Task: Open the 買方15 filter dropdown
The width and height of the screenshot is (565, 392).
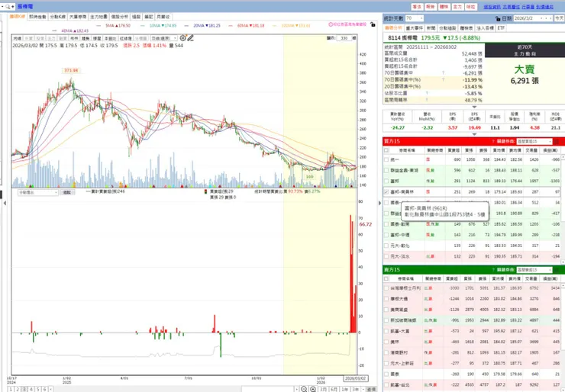Action: coord(534,141)
